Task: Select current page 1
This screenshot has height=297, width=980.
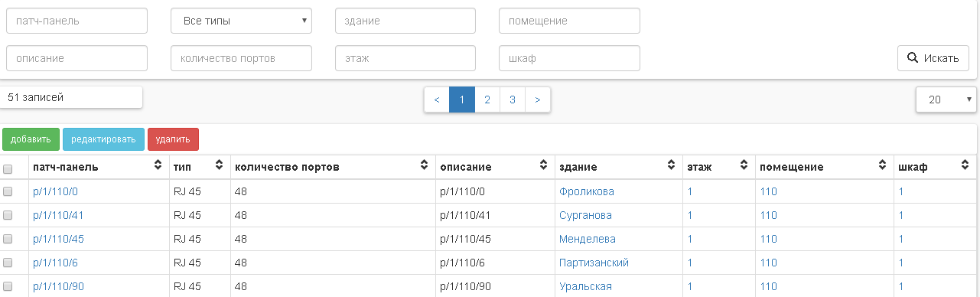Action: pyautogui.click(x=462, y=100)
